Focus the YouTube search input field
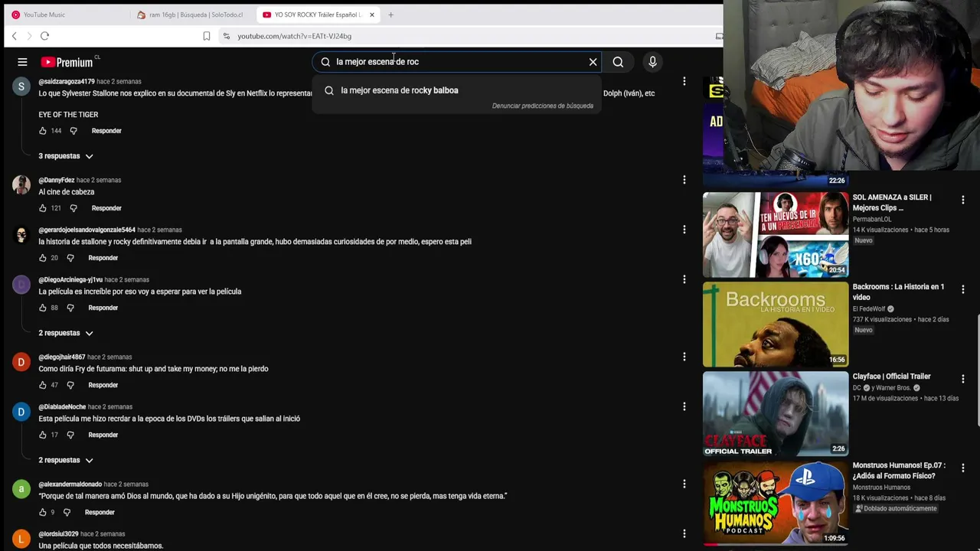This screenshot has height=551, width=980. (458, 62)
